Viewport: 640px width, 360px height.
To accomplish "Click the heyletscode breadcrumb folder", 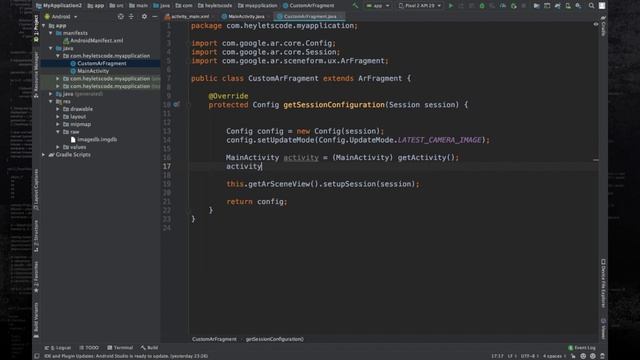I will 215,6.
